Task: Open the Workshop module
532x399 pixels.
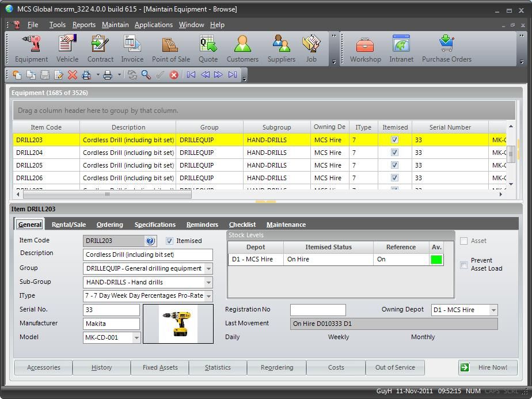Action: click(364, 48)
